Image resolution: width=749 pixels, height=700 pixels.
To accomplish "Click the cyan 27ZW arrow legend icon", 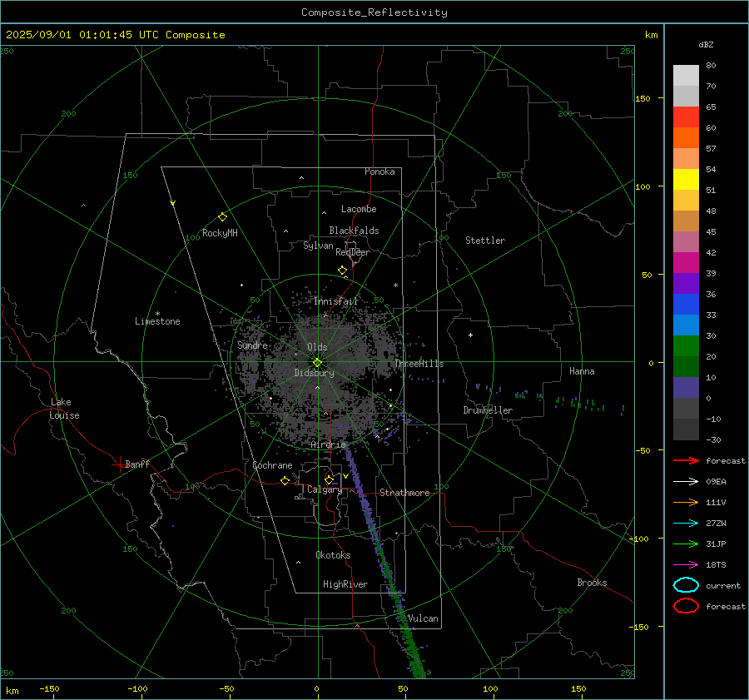I will [686, 524].
